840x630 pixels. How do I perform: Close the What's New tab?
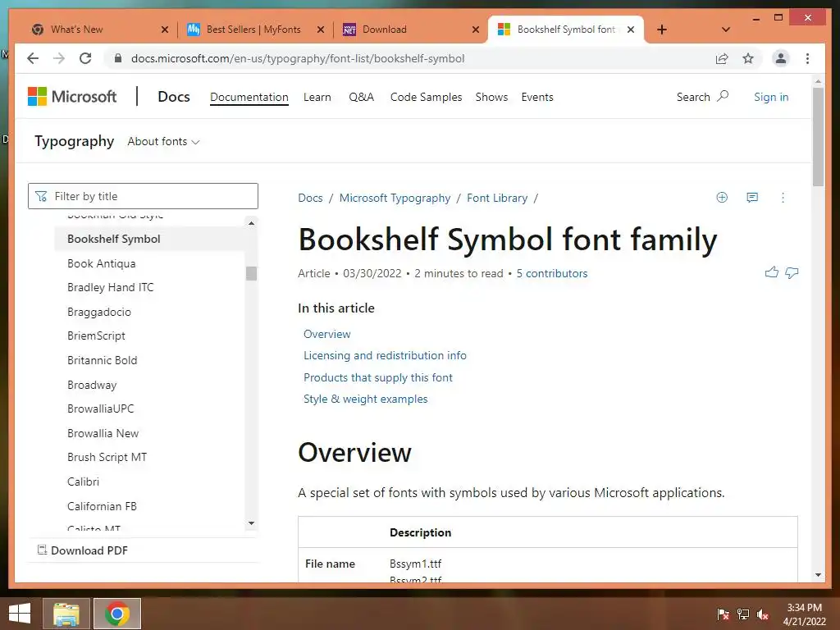(164, 30)
